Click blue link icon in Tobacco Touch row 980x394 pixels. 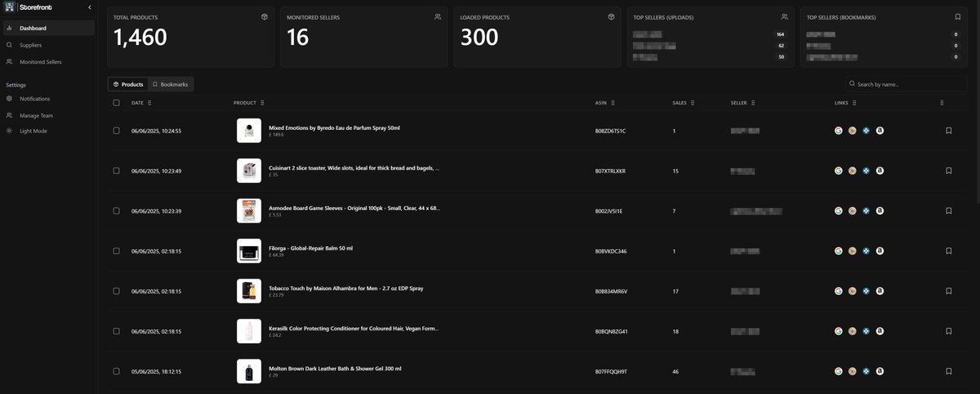click(x=866, y=291)
